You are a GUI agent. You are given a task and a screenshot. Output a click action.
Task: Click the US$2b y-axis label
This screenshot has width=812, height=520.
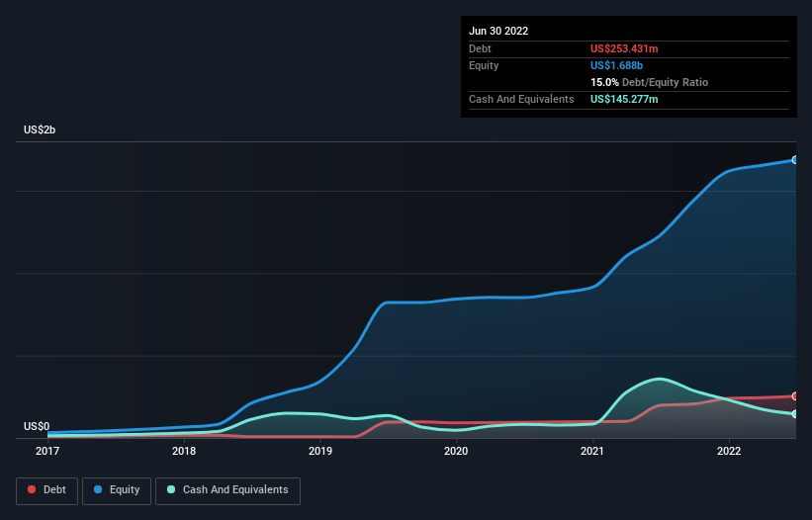(40, 130)
